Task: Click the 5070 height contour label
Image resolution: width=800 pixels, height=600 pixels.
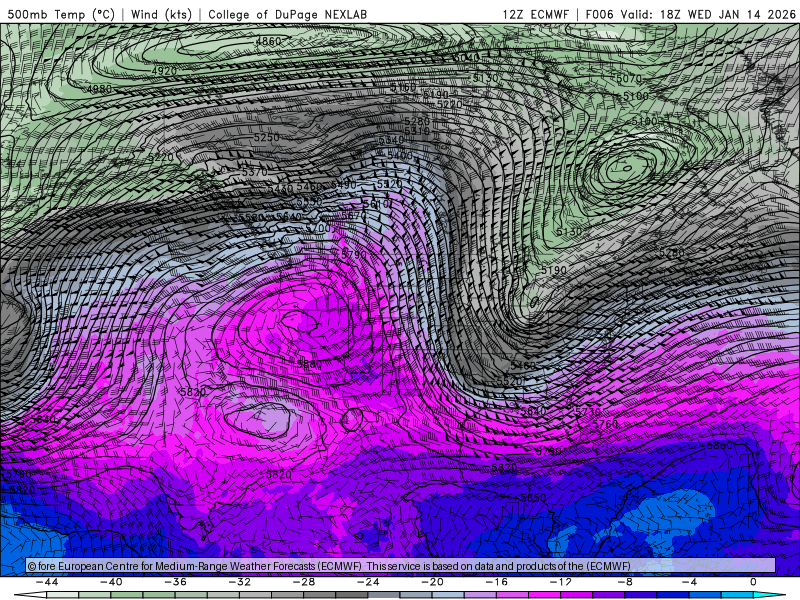Action: [629, 79]
